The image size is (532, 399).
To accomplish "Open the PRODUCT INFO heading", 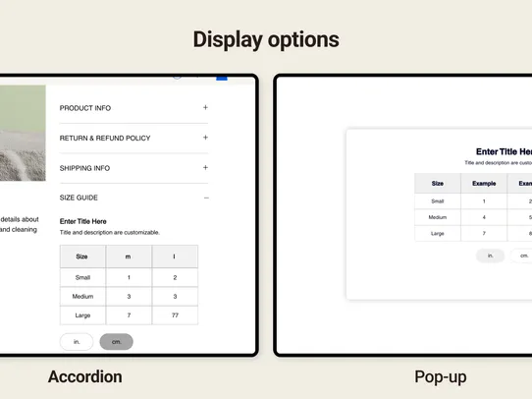I will pos(85,108).
